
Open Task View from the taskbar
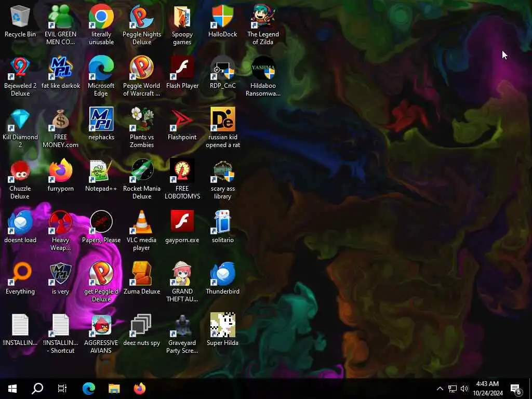62,389
